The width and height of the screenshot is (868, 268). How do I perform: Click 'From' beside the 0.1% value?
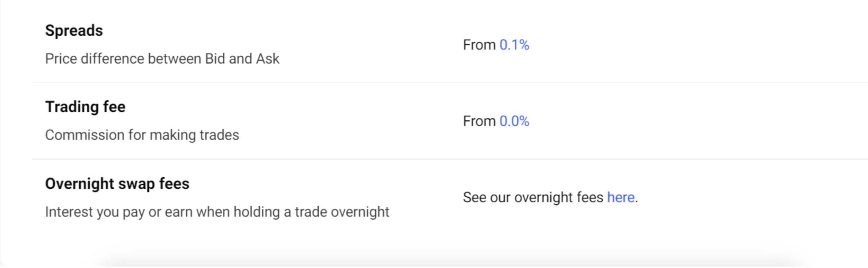(x=479, y=45)
